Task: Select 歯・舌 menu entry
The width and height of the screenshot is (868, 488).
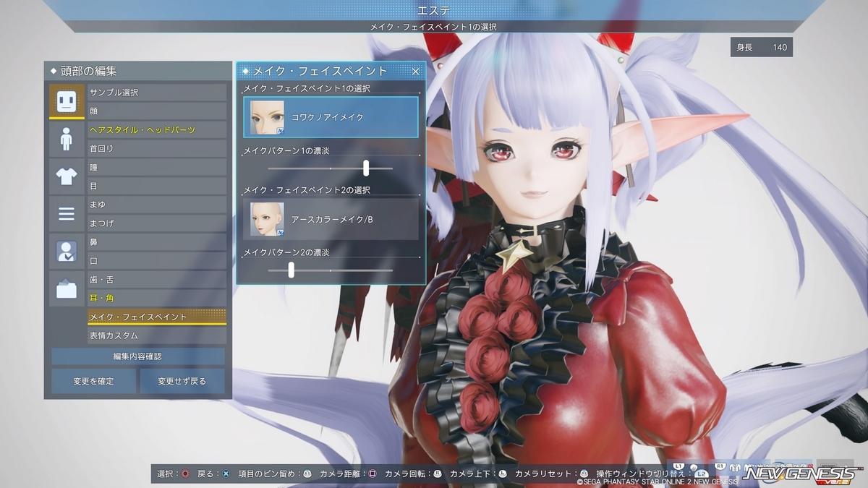Action: (x=157, y=279)
